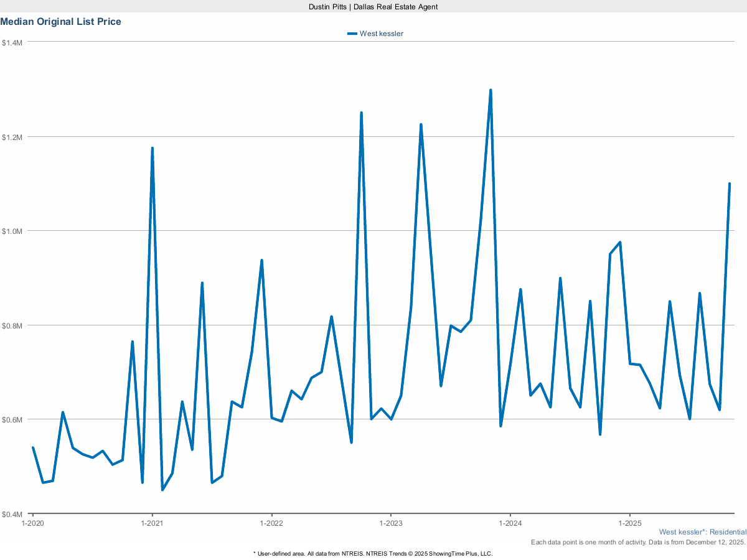The height and width of the screenshot is (560, 747).
Task: Select the $0.8M y-axis label
Action: pos(12,325)
